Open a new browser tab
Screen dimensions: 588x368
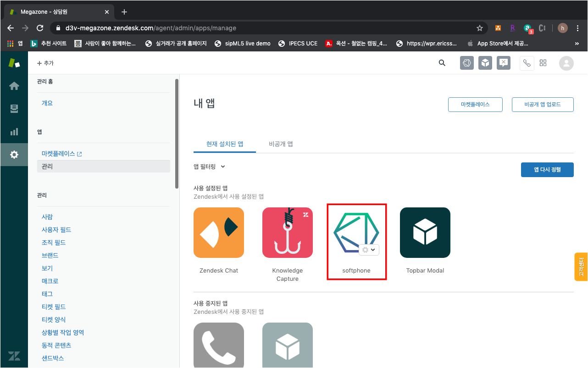(124, 12)
